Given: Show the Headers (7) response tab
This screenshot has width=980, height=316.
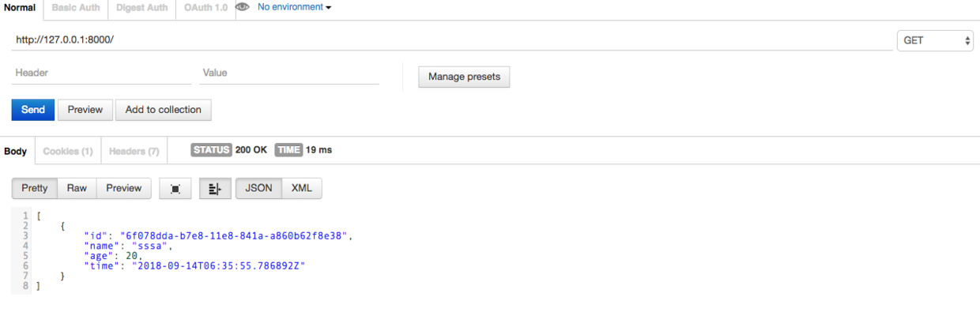Looking at the screenshot, I should click(134, 151).
